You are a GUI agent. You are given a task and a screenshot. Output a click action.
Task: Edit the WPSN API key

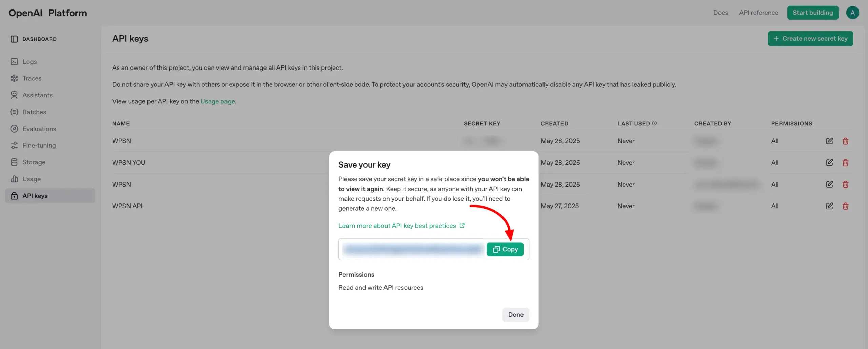pos(829,206)
